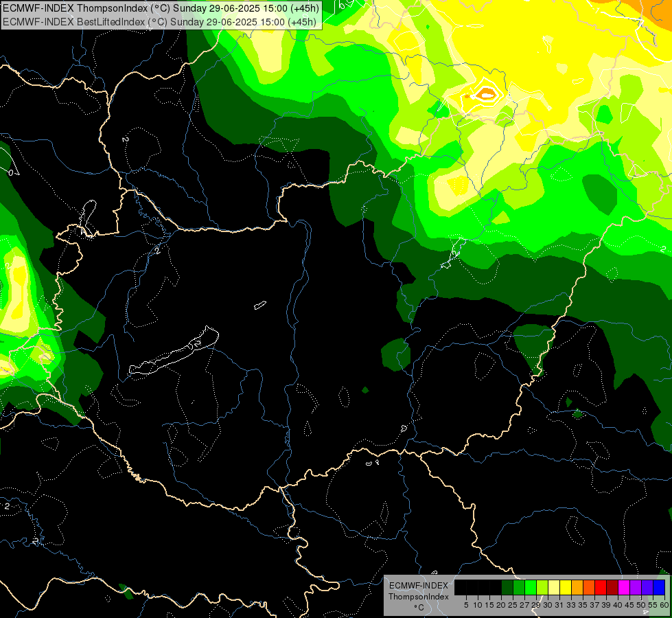The width and height of the screenshot is (672, 618).
Task: Click the '°C' unit label in legend
Action: pos(419,608)
